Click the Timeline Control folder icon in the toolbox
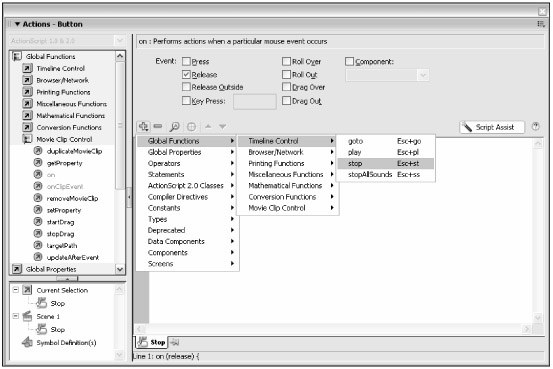Screen dimensions: 553x369 pos(27,68)
